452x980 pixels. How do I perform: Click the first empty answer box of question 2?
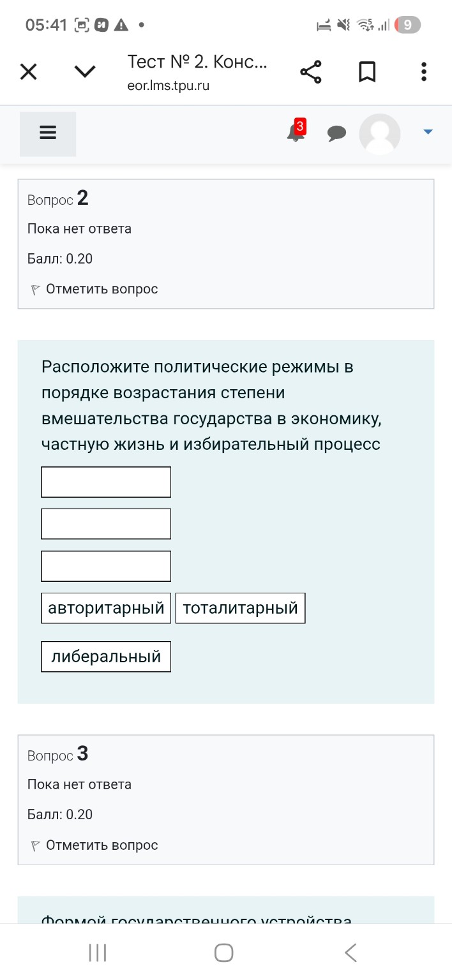(106, 481)
